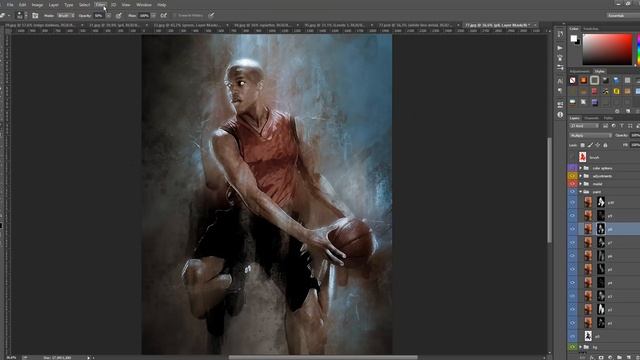Create new group folder icon
Image resolution: width=640 pixels, height=360 pixels.
pyautogui.click(x=620, y=357)
